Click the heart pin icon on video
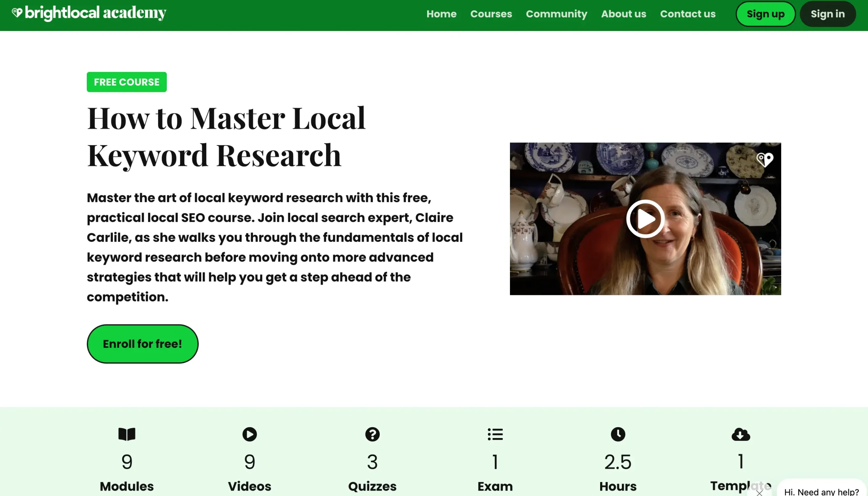The width and height of the screenshot is (868, 496). (x=765, y=159)
